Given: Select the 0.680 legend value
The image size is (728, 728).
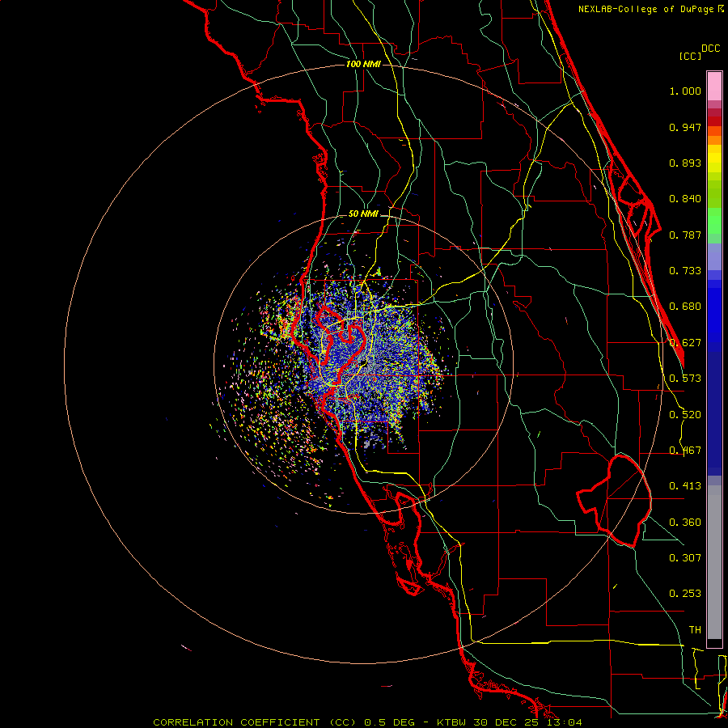Looking at the screenshot, I should 685,307.
